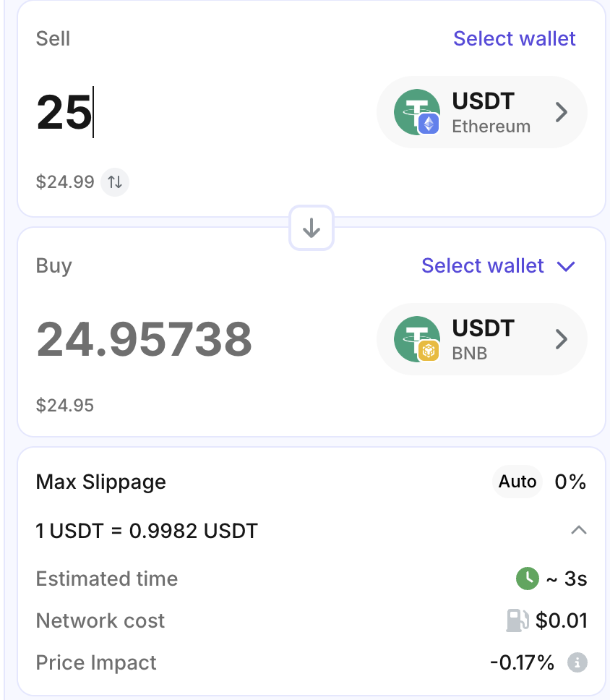
Task: Click the 0% max slippage value
Action: tap(570, 482)
